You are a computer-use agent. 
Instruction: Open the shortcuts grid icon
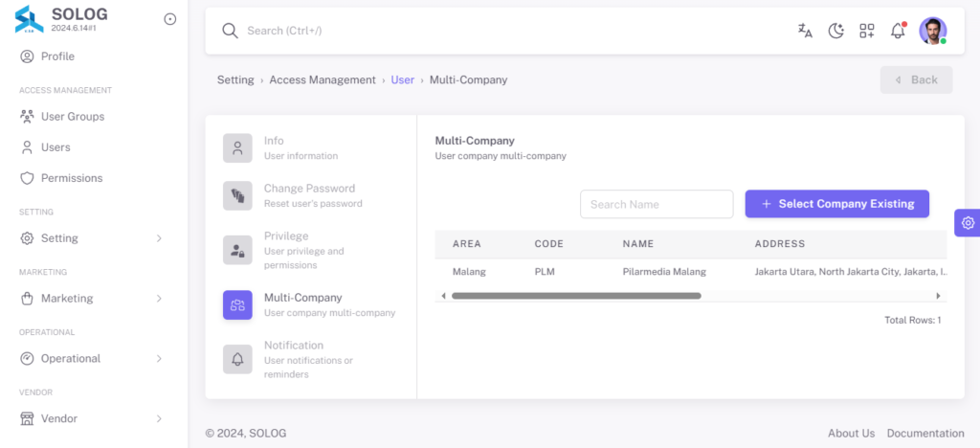tap(867, 31)
